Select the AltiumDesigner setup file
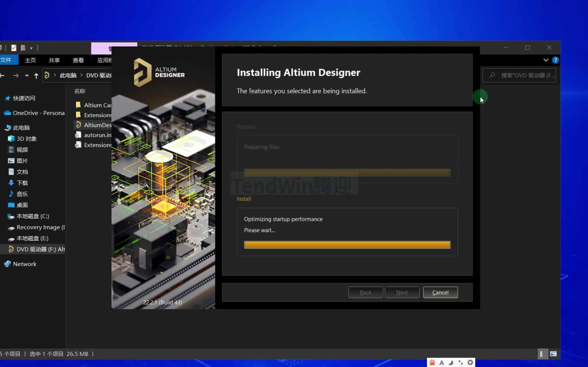Image resolution: width=588 pixels, height=367 pixels. click(93, 125)
